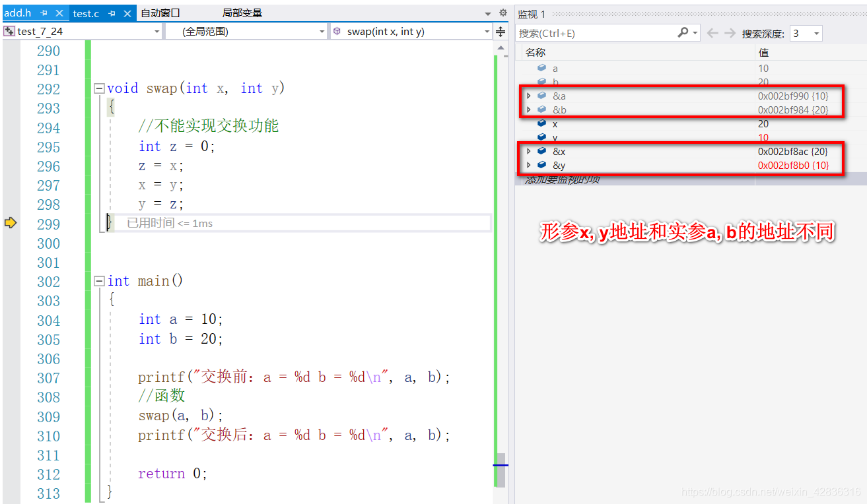This screenshot has width=867, height=504.
Task: Click the comment //不能实现交换功能
Action: coord(209,127)
